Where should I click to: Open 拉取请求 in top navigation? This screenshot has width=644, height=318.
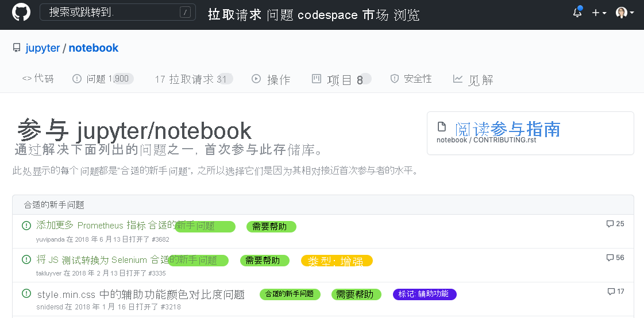234,15
